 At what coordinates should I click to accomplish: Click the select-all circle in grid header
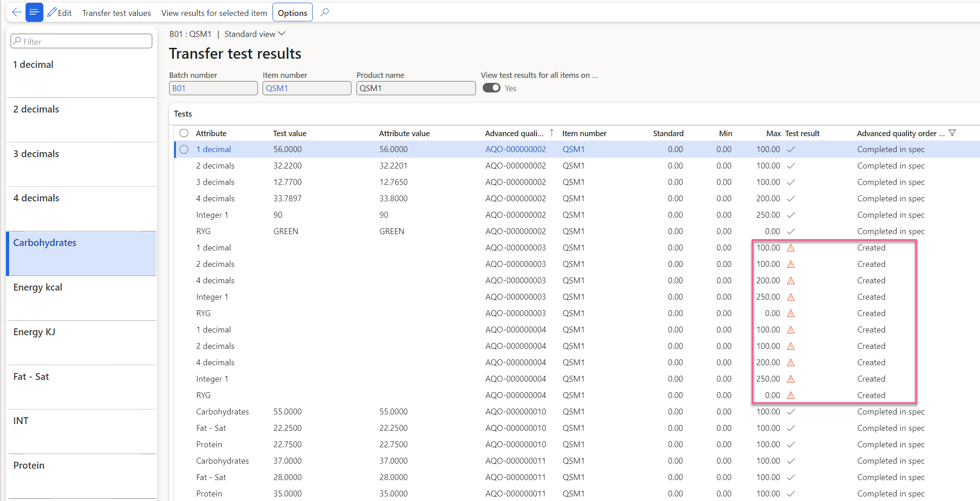pyautogui.click(x=184, y=133)
